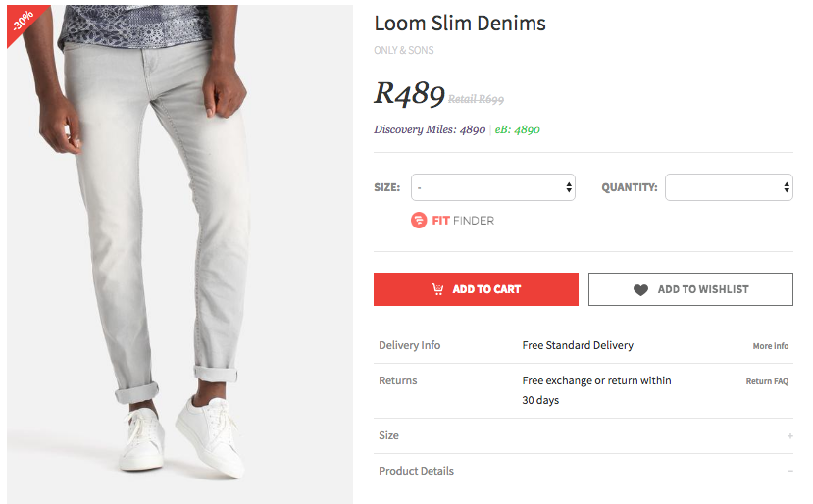Click the Fit Finder round icon
This screenshot has width=813, height=504.
pos(419,221)
